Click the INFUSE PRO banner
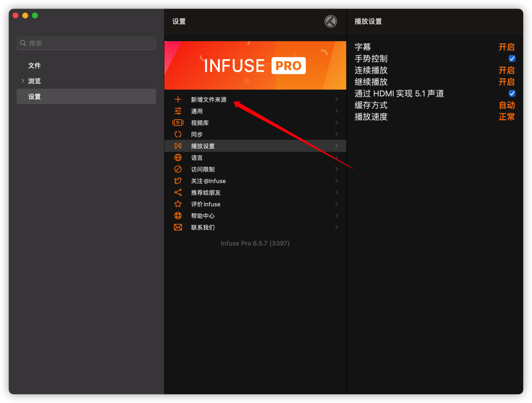The image size is (532, 403). (x=255, y=65)
